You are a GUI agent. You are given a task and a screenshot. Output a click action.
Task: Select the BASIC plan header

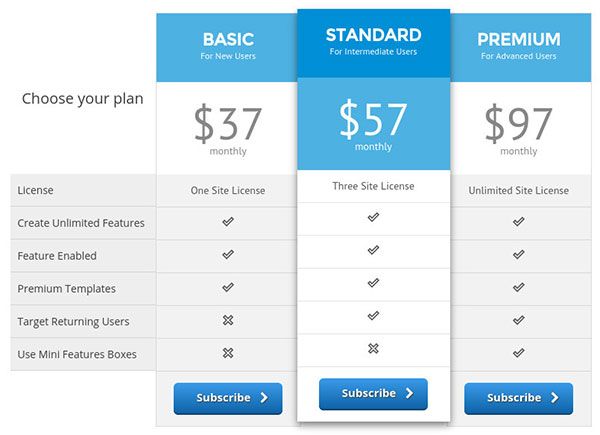click(x=228, y=46)
